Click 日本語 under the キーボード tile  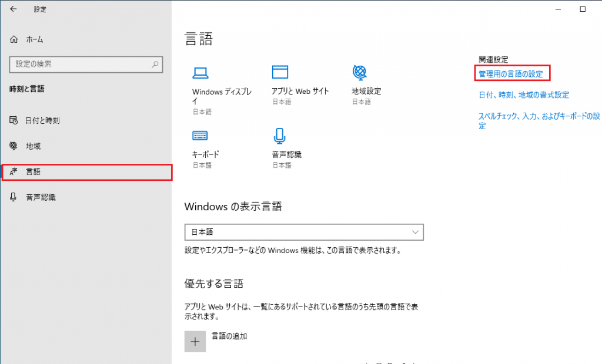pos(202,166)
